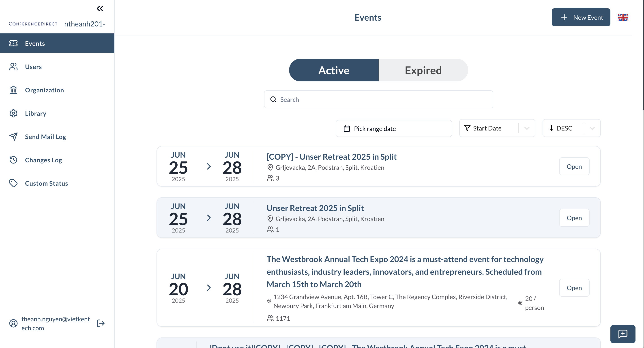The height and width of the screenshot is (348, 644).
Task: Open the Pick range date picker
Action: tap(393, 128)
